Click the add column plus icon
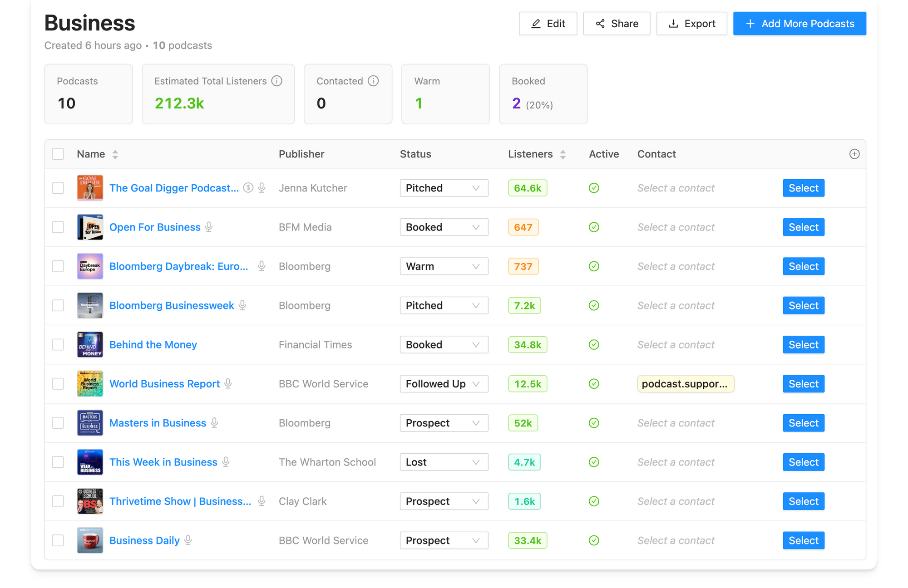The image size is (908, 588). point(854,154)
